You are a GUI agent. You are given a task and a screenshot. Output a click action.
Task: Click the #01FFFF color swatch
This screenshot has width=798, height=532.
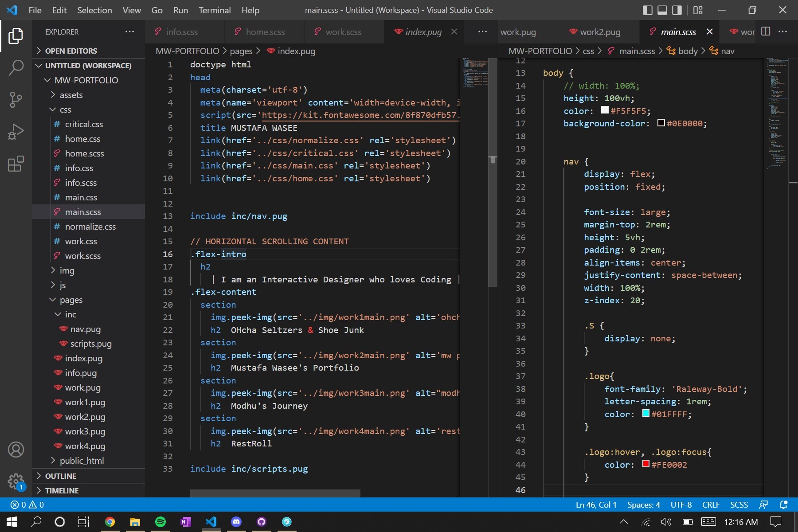click(x=646, y=413)
